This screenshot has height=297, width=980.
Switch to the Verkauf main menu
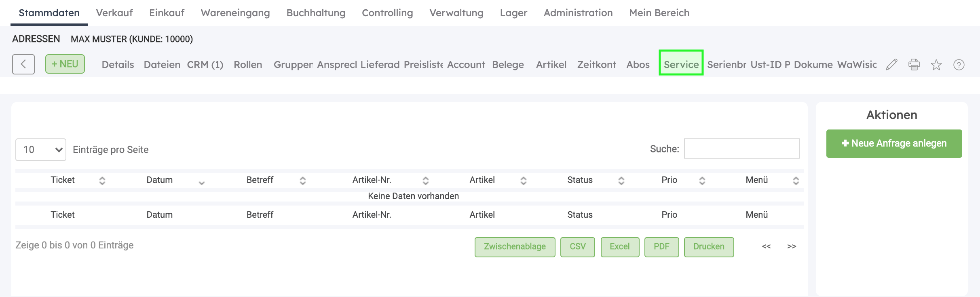[x=114, y=13]
